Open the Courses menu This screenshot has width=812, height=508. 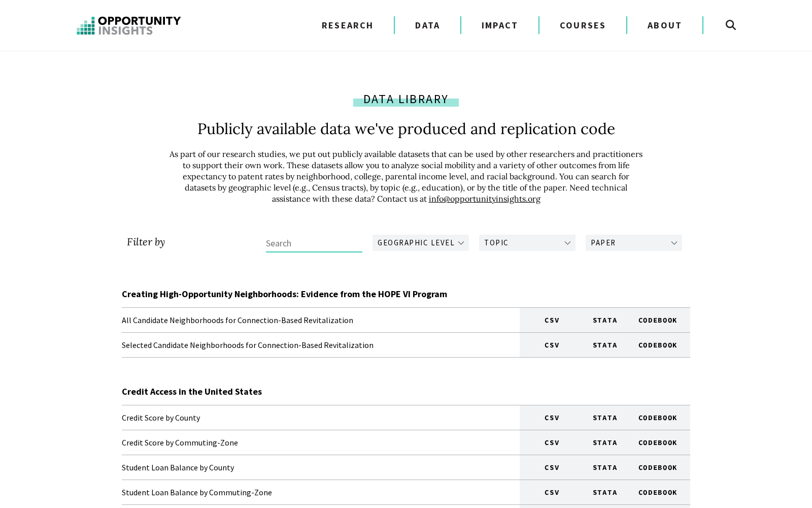point(583,25)
